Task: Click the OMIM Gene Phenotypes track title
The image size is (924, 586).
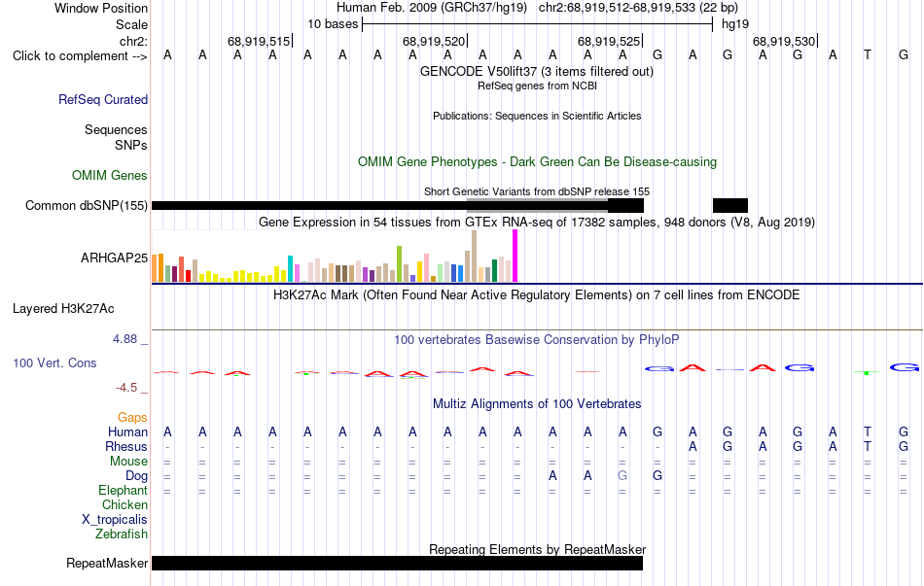Action: pyautogui.click(x=537, y=162)
